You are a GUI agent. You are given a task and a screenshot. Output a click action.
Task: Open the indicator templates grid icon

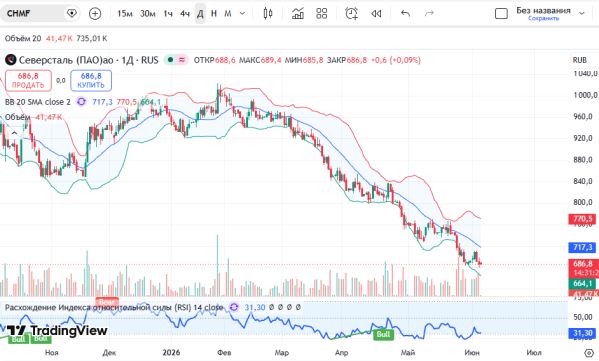tap(322, 14)
